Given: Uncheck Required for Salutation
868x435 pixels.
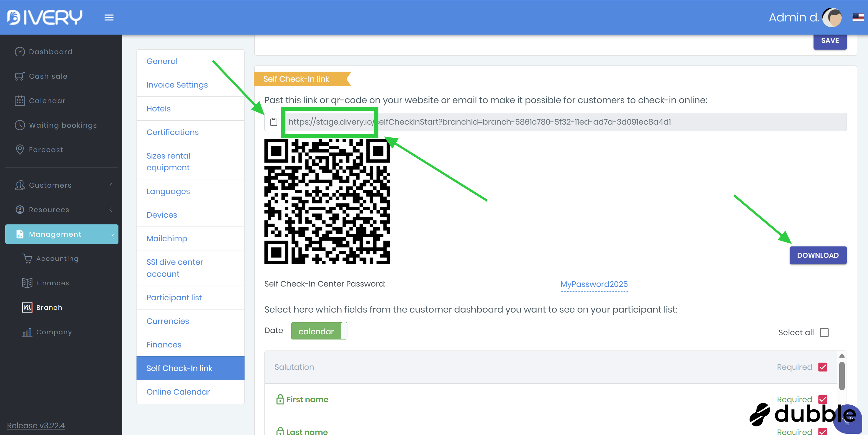Looking at the screenshot, I should pyautogui.click(x=822, y=367).
